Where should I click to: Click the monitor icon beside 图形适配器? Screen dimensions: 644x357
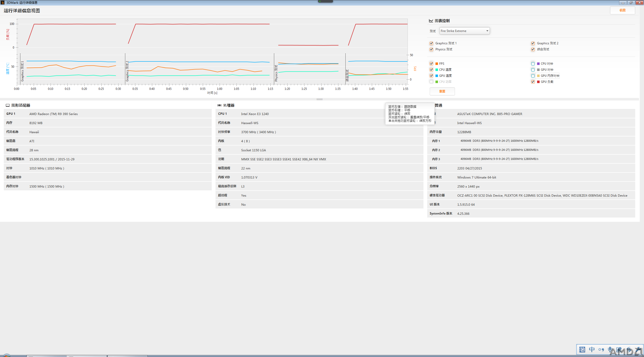[8, 105]
